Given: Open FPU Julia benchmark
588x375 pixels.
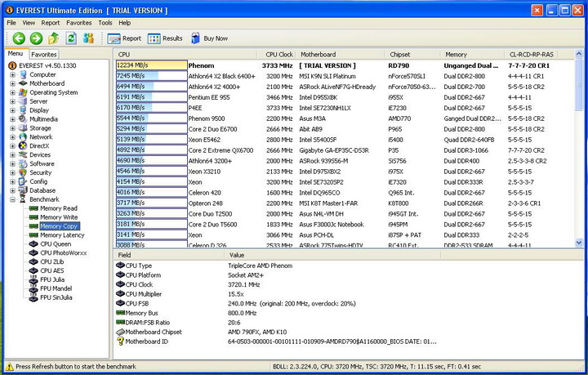Looking at the screenshot, I should (52, 279).
